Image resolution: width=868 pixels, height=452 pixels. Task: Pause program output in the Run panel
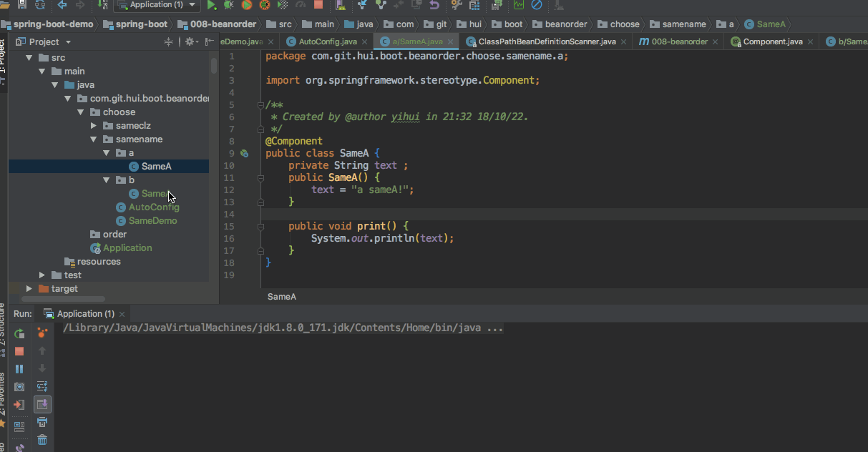point(20,369)
